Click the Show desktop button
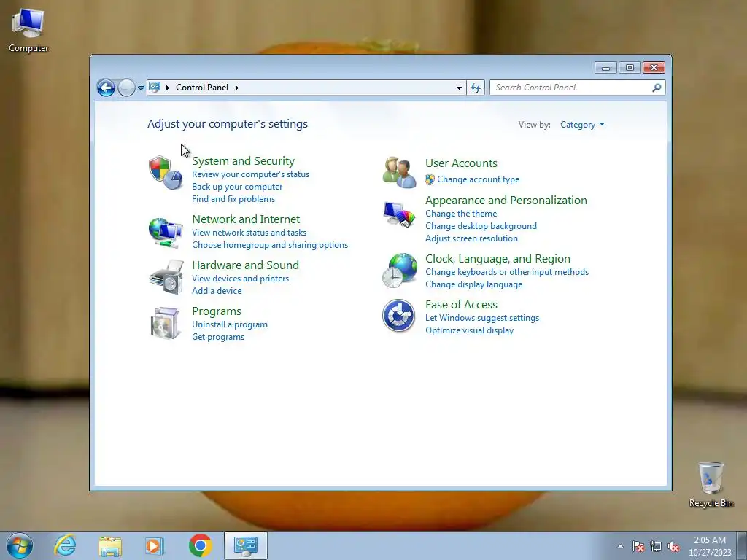The width and height of the screenshot is (747, 560). click(742, 545)
